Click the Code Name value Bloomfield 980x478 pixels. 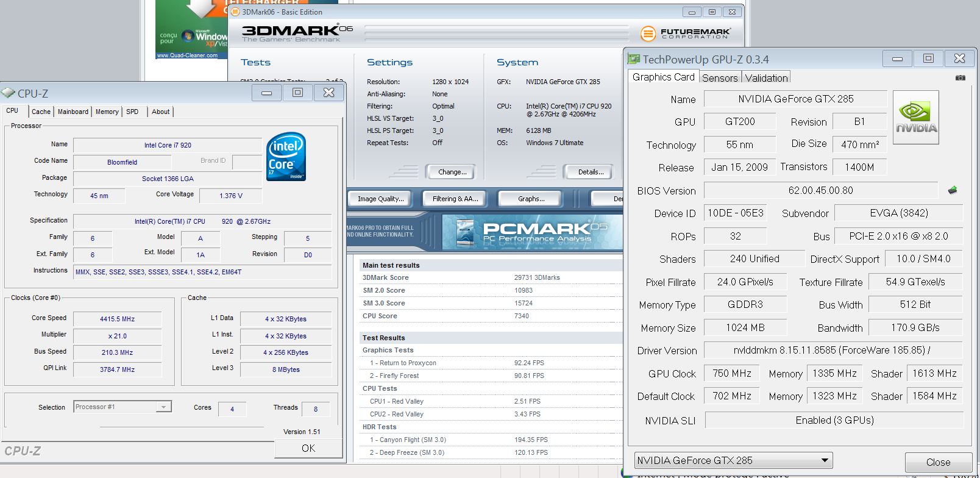pos(122,162)
